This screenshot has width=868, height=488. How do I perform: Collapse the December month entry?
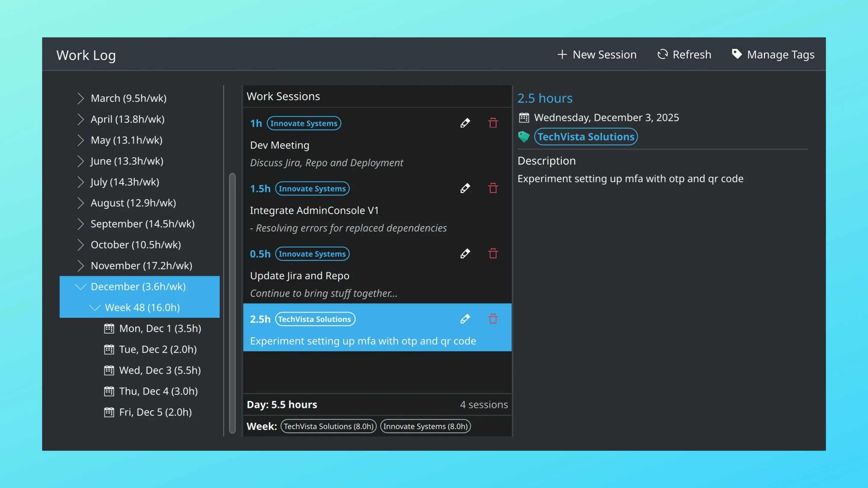(80, 286)
